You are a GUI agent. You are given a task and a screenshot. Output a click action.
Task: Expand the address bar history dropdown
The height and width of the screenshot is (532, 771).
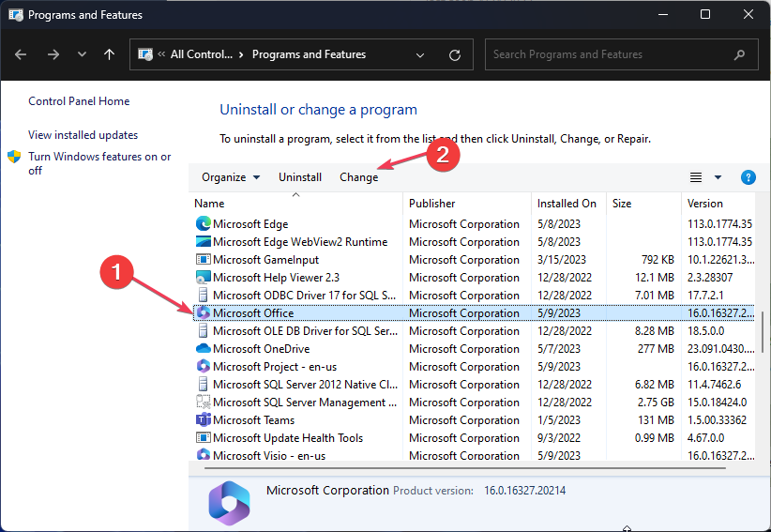pos(422,54)
